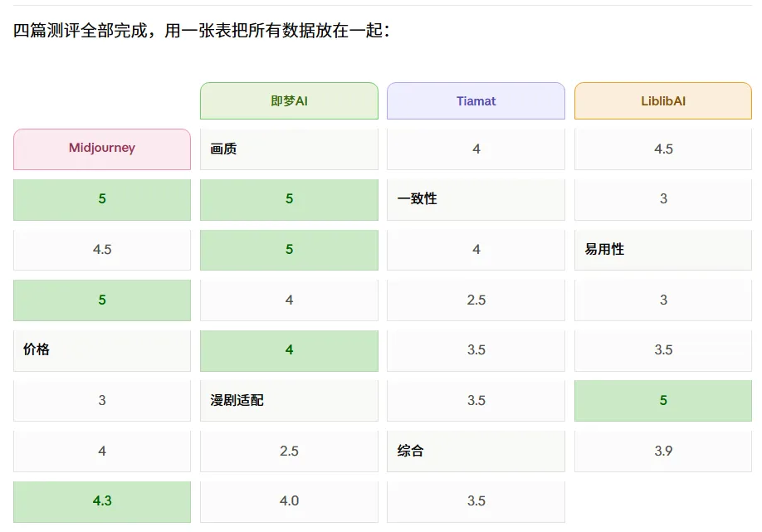This screenshot has height=532, width=762.
Task: Click the 3 cell directly below 易用性
Action: [x=663, y=300]
